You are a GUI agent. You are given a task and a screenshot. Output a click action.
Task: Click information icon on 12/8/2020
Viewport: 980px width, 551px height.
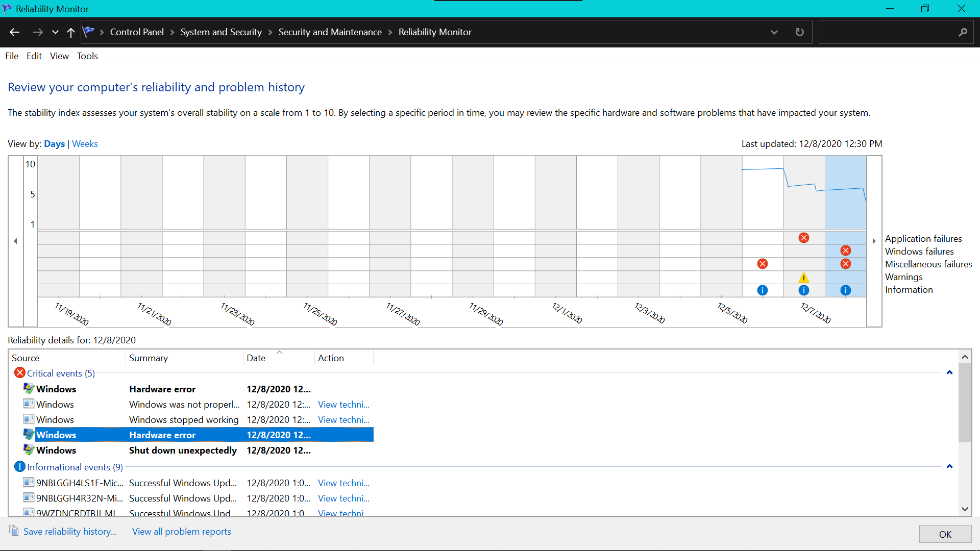click(x=846, y=290)
